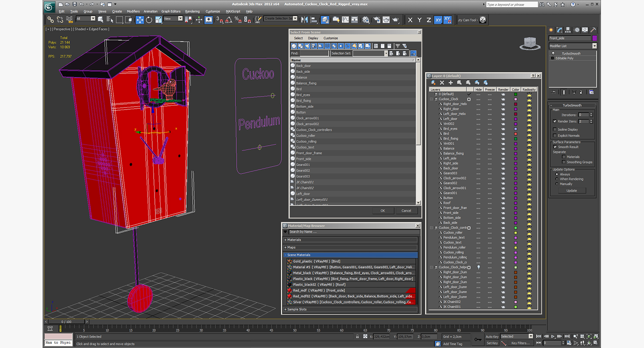
Task: Click color swatch of Bird layer row
Action: pyautogui.click(x=515, y=134)
